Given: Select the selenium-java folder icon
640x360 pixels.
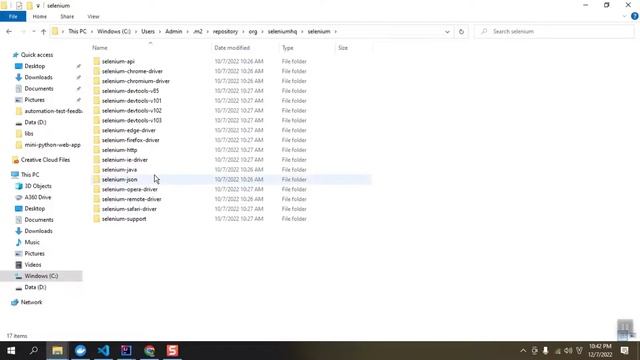Looking at the screenshot, I should coord(96,169).
